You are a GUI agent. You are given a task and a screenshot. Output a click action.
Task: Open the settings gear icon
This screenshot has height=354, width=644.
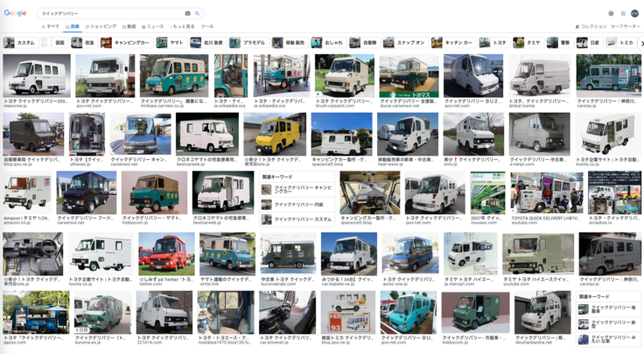tap(611, 13)
